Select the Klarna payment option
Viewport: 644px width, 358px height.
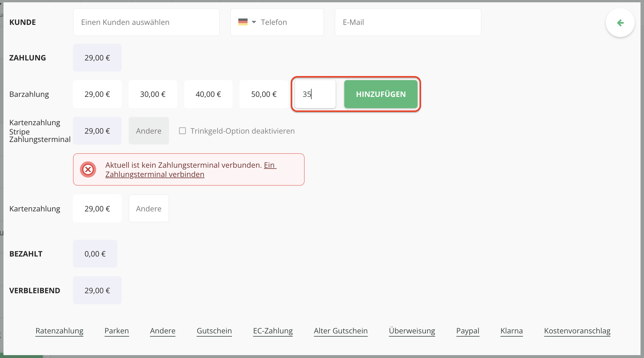coord(511,331)
